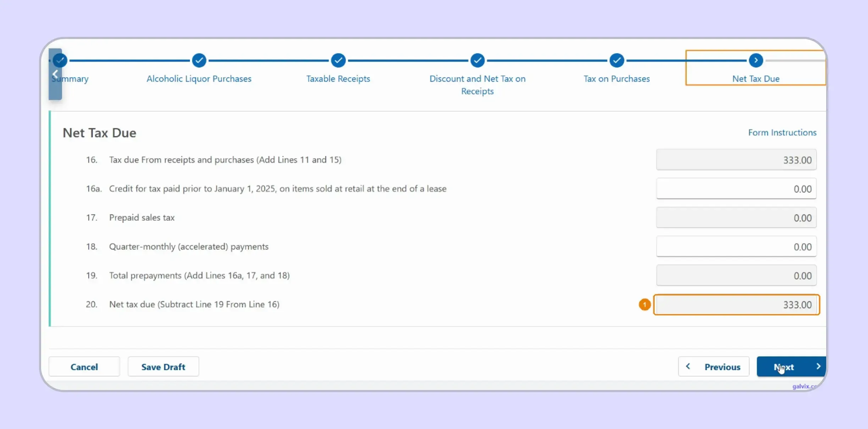Click 'Credit for tax paid prior to January 1, 2025' text
Viewport: 868px width, 429px height.
(278, 189)
